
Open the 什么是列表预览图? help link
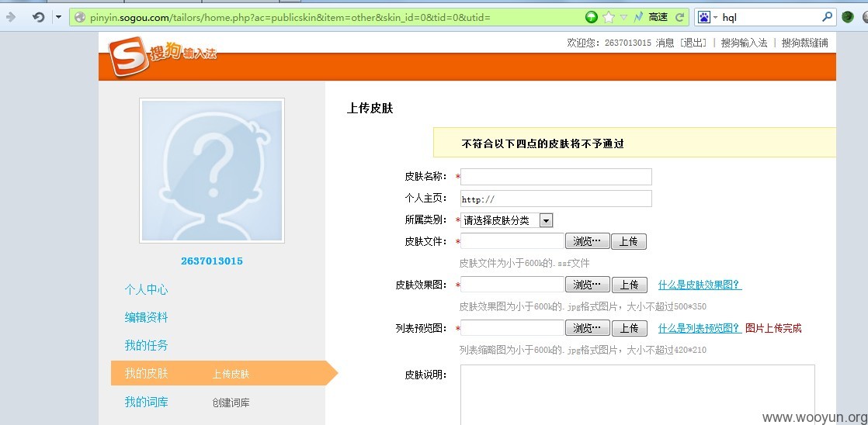(x=700, y=328)
